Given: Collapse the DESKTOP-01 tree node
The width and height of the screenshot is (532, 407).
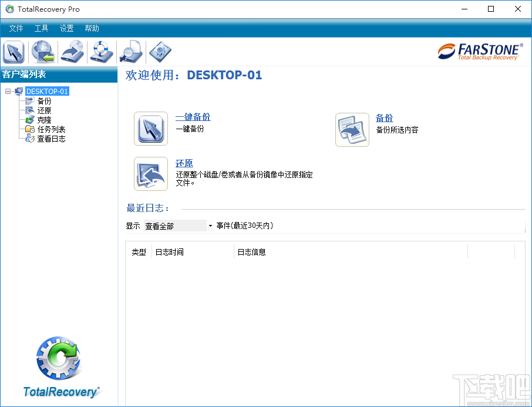Looking at the screenshot, I should tap(7, 91).
